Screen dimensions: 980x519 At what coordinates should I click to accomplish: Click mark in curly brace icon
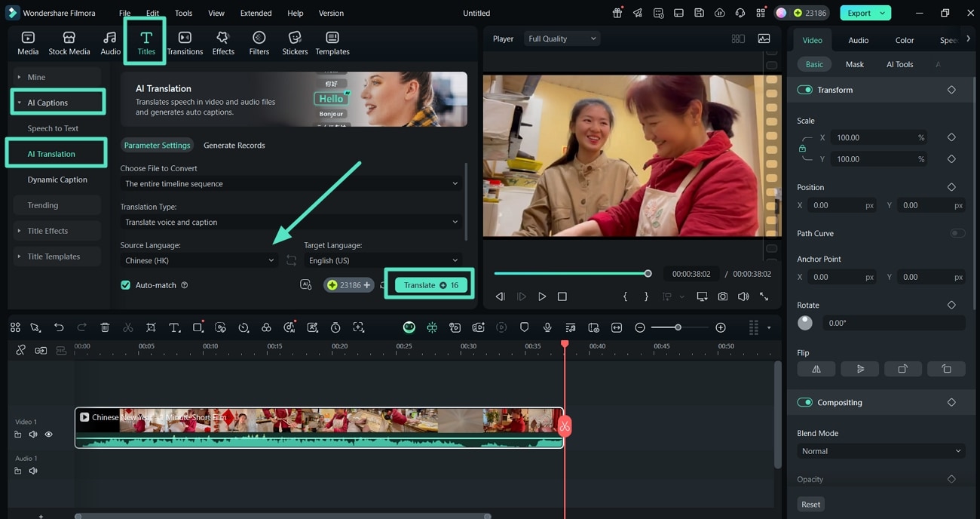tap(625, 296)
